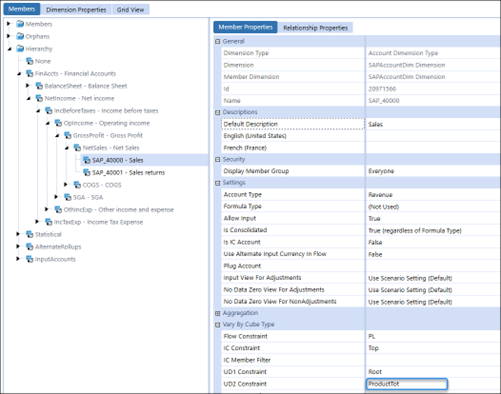Select SAP_40000 - Sales tree item
This screenshot has width=501, height=394.
coord(118,160)
